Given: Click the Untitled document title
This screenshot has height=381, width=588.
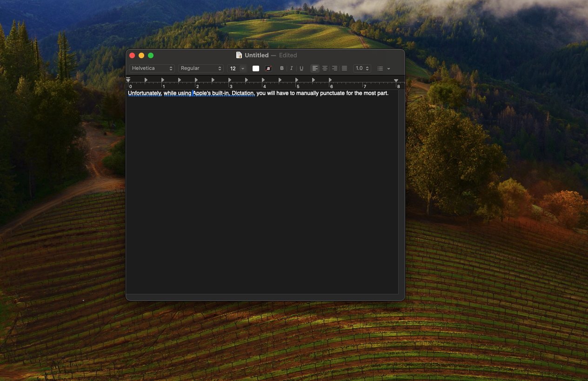Looking at the screenshot, I should [256, 55].
